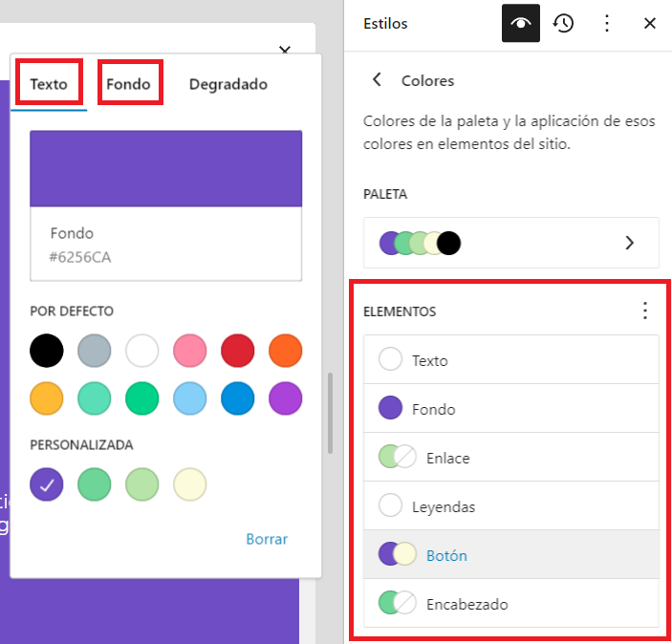Click the purple custom color preview

pyautogui.click(x=166, y=169)
